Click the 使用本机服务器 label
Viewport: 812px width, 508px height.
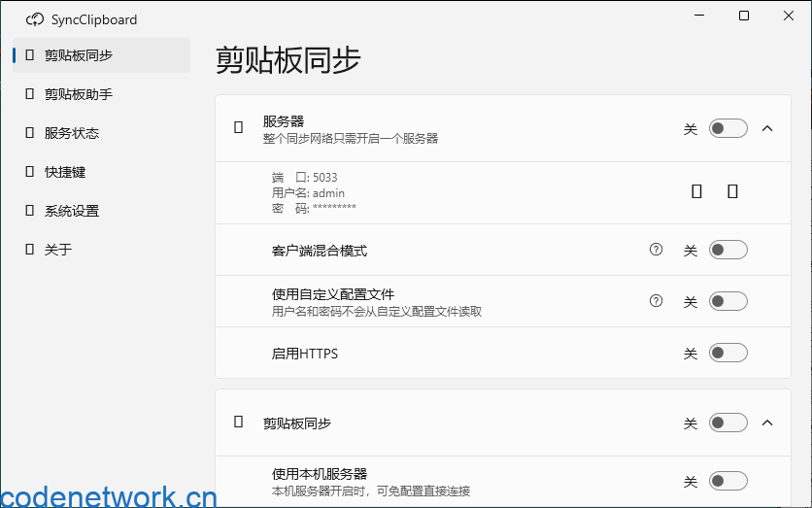320,474
